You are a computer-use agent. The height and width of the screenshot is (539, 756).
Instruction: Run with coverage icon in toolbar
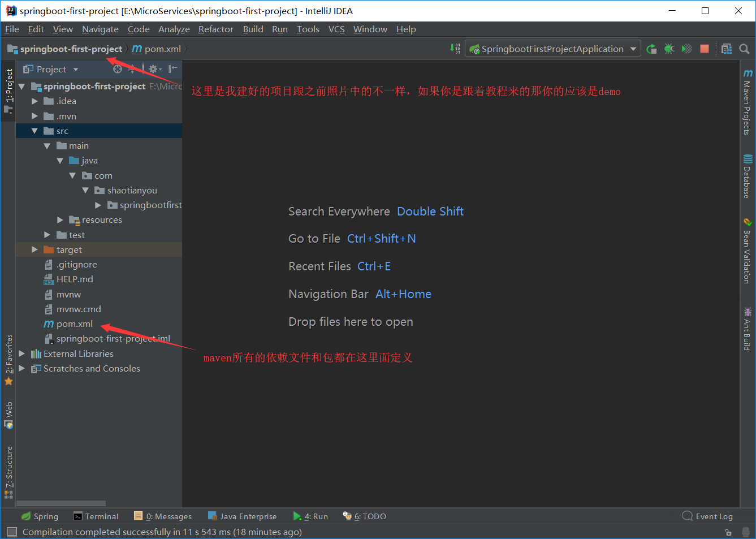(686, 49)
